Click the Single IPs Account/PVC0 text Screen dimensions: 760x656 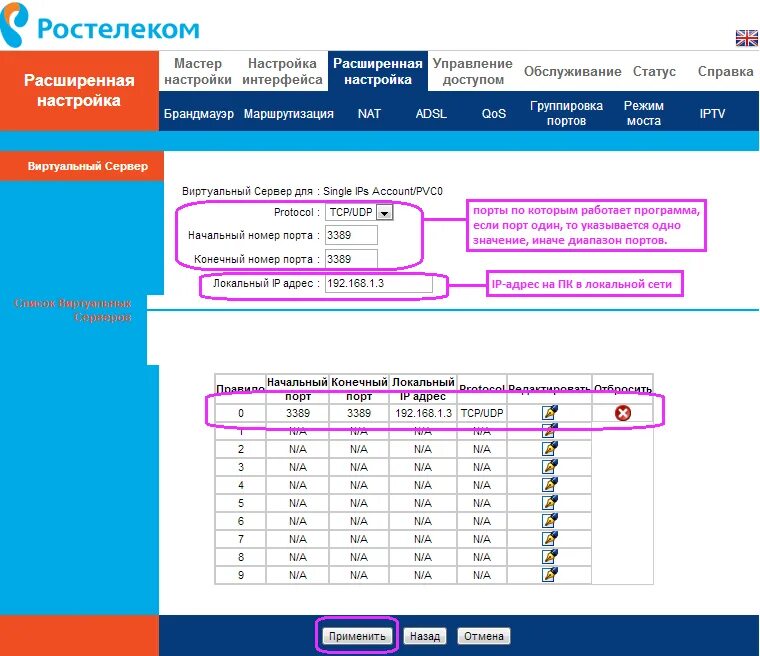tap(383, 191)
